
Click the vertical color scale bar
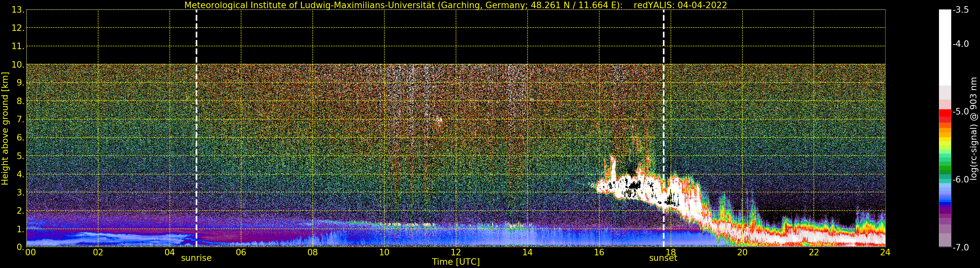click(x=945, y=128)
